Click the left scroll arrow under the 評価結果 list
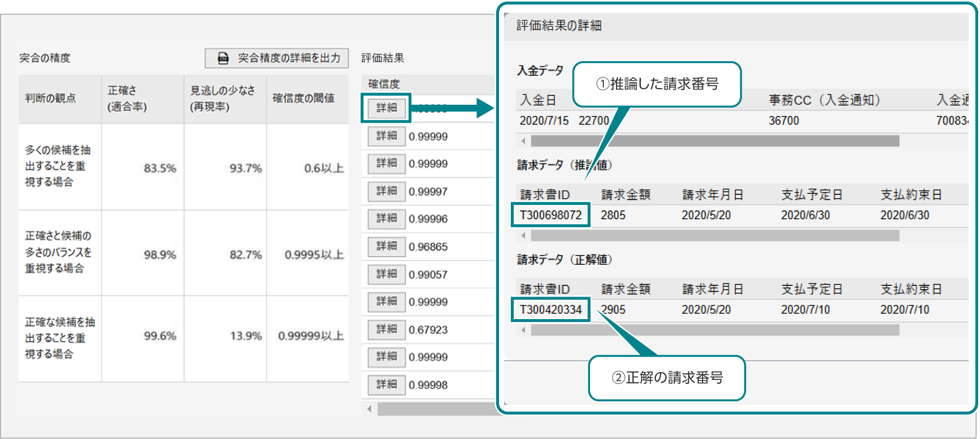The height and width of the screenshot is (439, 980). (x=369, y=409)
